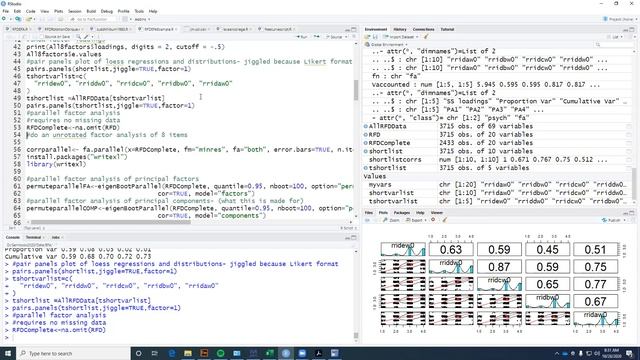The height and width of the screenshot is (360, 640).
Task: Switch to the Connections tab
Action: point(423,29)
